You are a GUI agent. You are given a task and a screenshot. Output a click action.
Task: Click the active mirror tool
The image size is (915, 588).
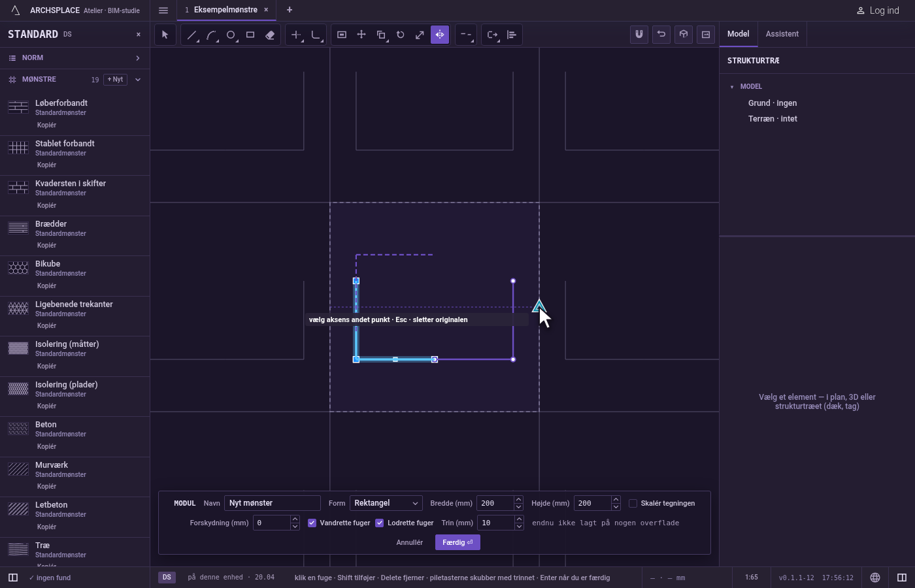[x=440, y=35]
